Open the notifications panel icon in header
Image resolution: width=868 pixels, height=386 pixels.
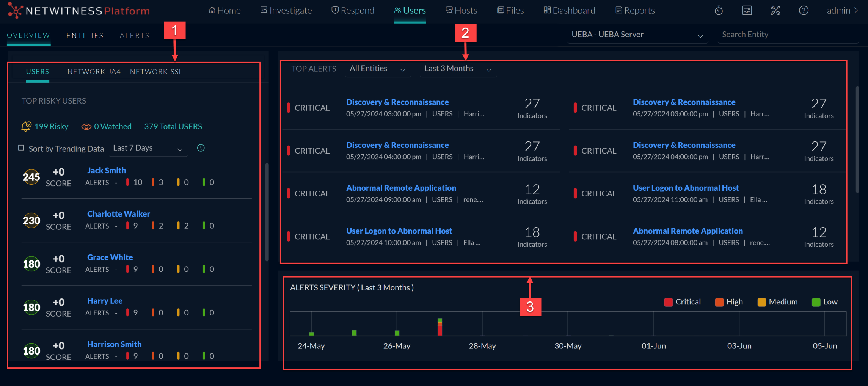(747, 11)
